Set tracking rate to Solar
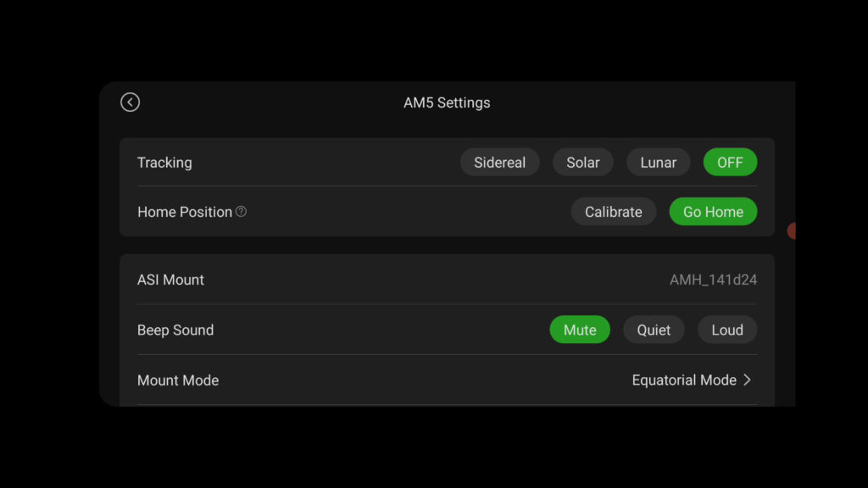Image resolution: width=868 pixels, height=488 pixels. 583,162
